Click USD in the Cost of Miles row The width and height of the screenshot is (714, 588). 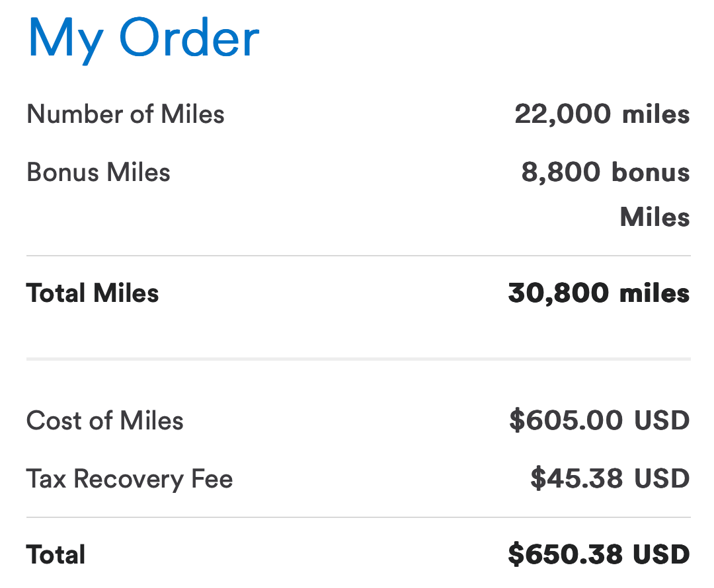(x=662, y=421)
